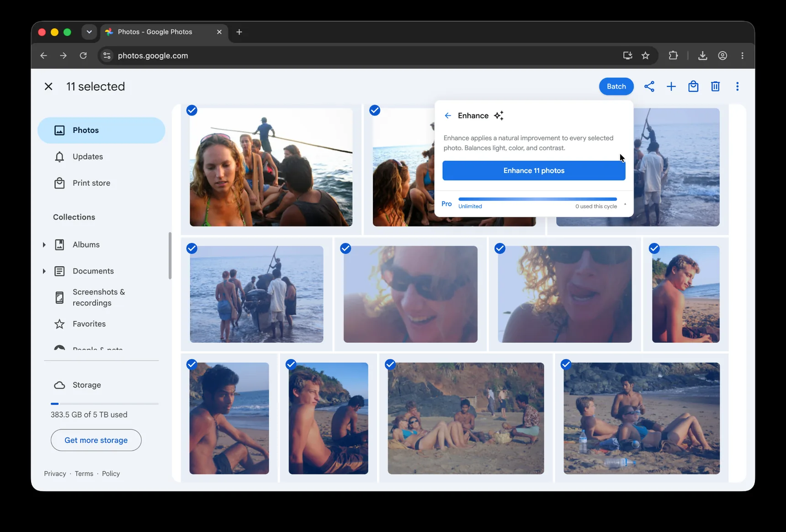Add selected photos using the plus icon
786x532 pixels.
point(671,86)
